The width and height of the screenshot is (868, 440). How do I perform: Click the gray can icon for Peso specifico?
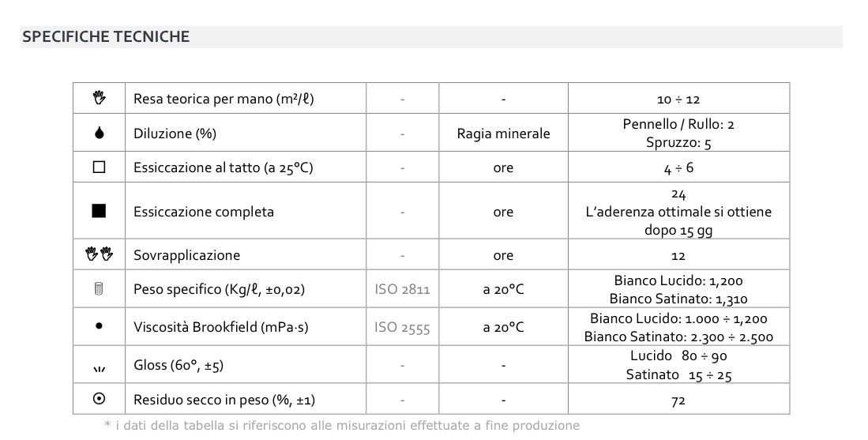(x=99, y=289)
